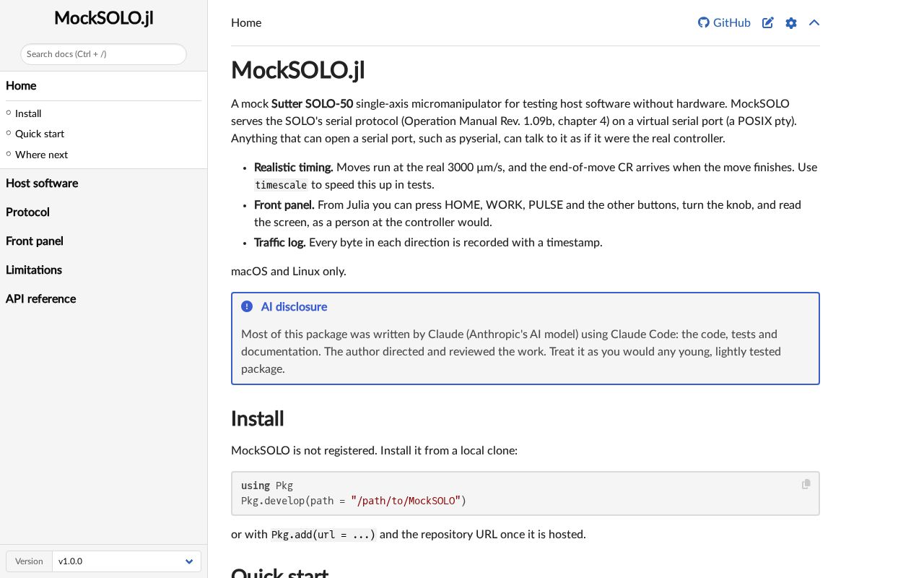Click the 'Traffic log.' bold text

pos(280,242)
